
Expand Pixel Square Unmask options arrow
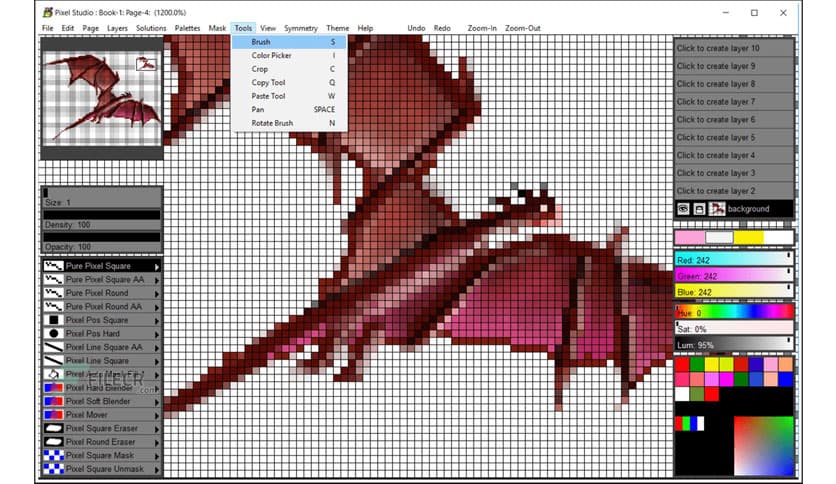(157, 470)
